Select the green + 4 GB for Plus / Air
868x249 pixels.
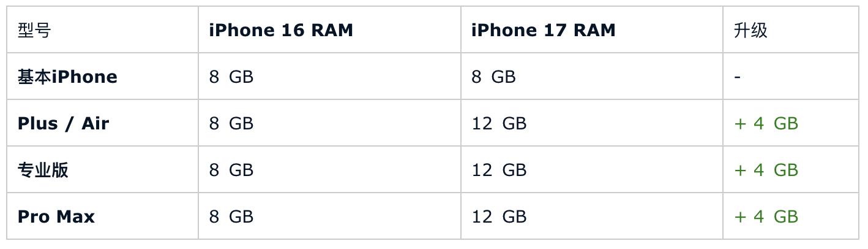[x=766, y=123]
